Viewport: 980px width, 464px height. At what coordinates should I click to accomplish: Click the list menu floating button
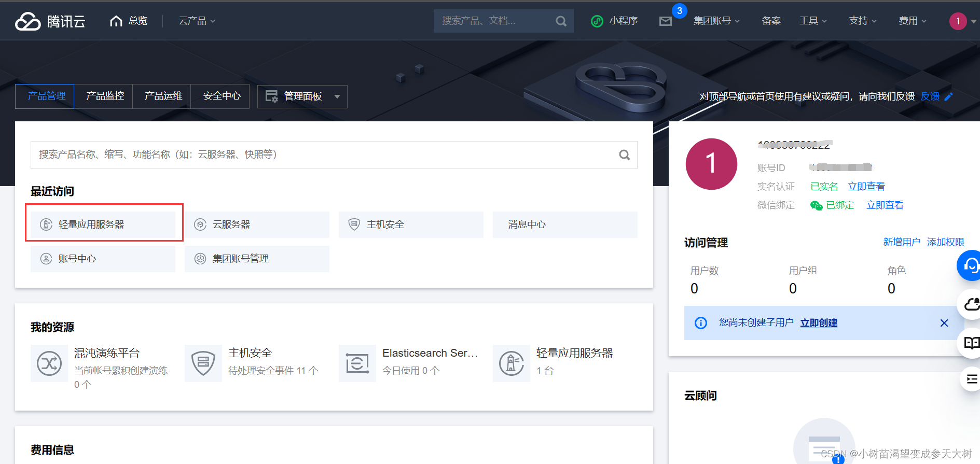971,379
